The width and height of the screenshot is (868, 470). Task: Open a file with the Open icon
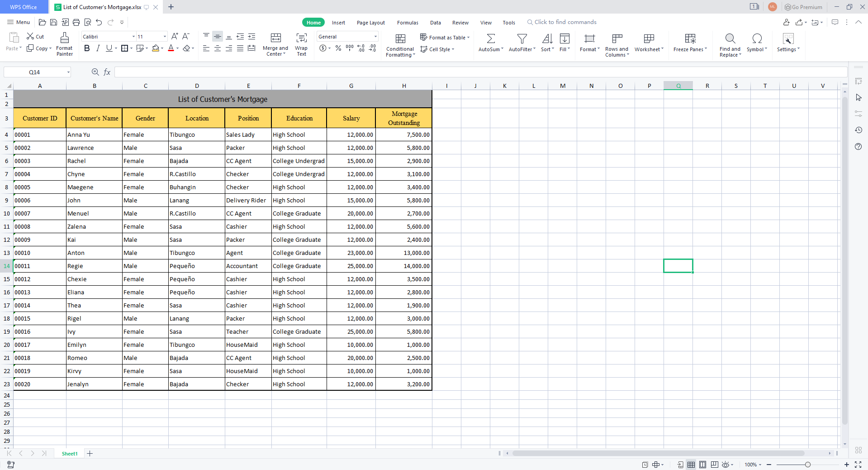(x=43, y=22)
